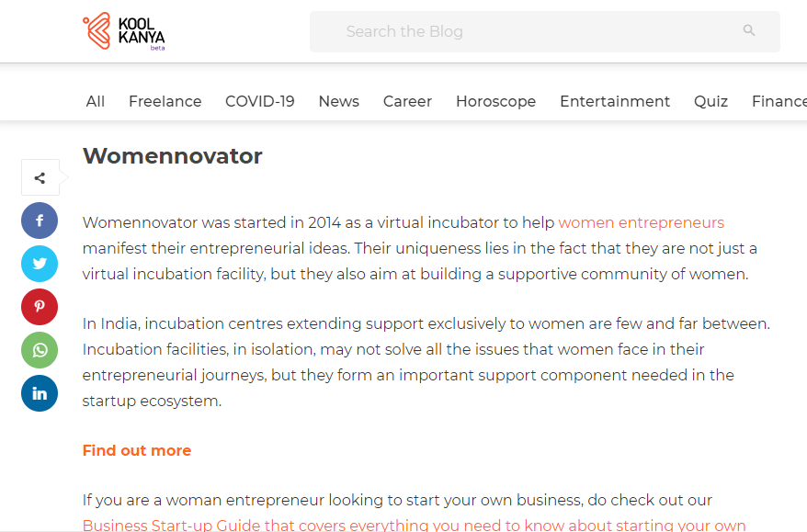Screen dimensions: 807x532
Task: Switch to the Career category
Action: (407, 102)
